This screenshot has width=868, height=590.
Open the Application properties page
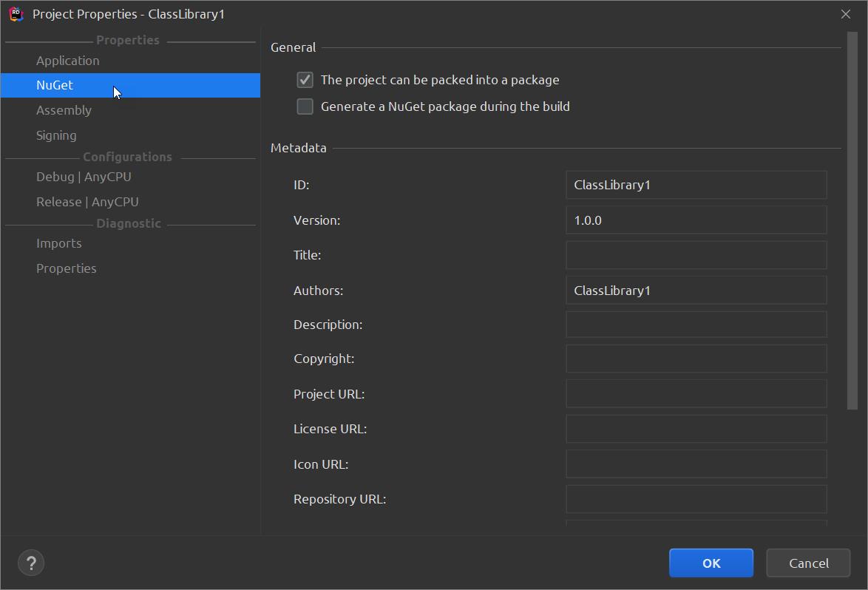click(67, 61)
